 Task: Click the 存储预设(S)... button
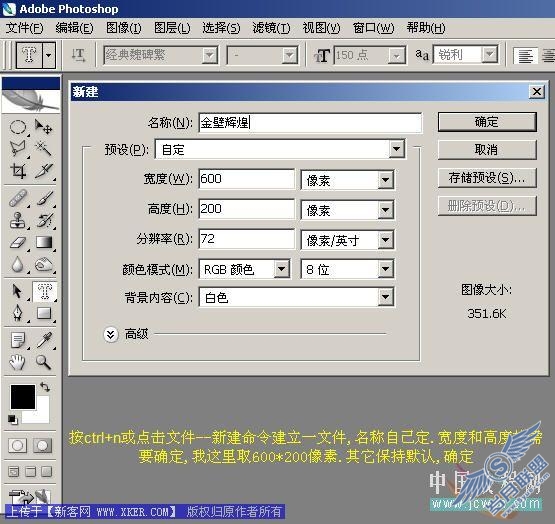[487, 177]
